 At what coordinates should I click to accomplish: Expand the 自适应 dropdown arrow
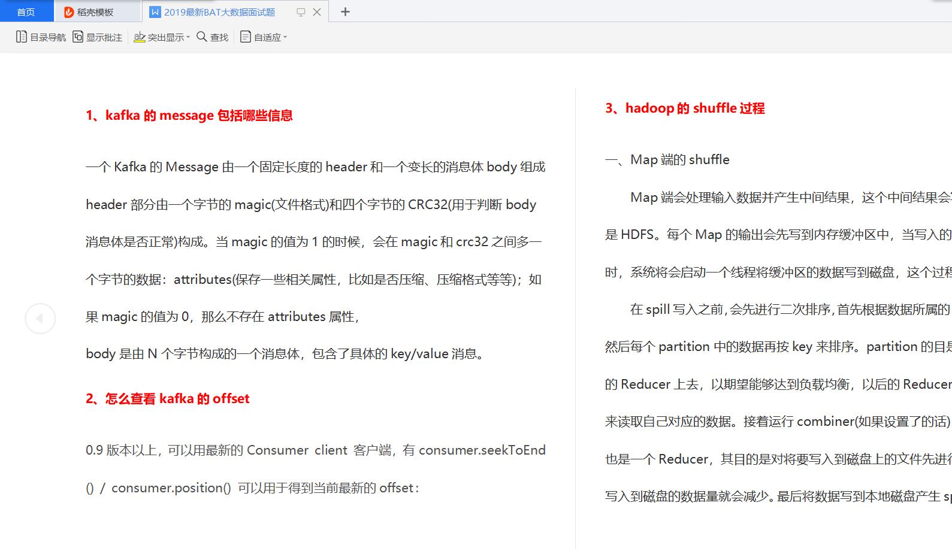pyautogui.click(x=285, y=37)
